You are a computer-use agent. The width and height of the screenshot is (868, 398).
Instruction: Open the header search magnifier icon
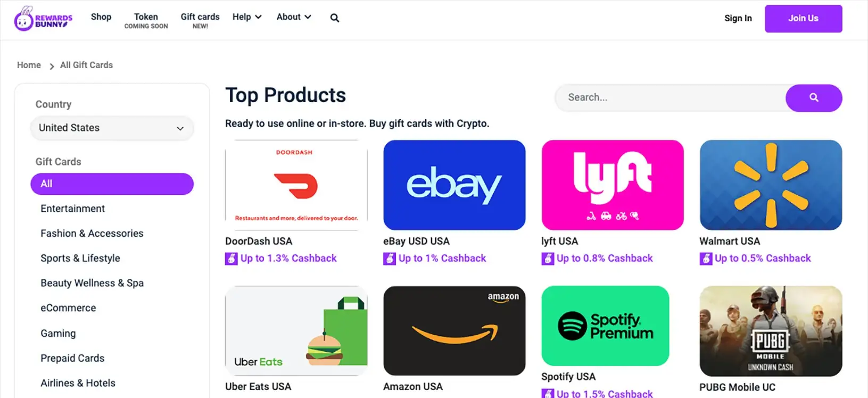pyautogui.click(x=334, y=18)
